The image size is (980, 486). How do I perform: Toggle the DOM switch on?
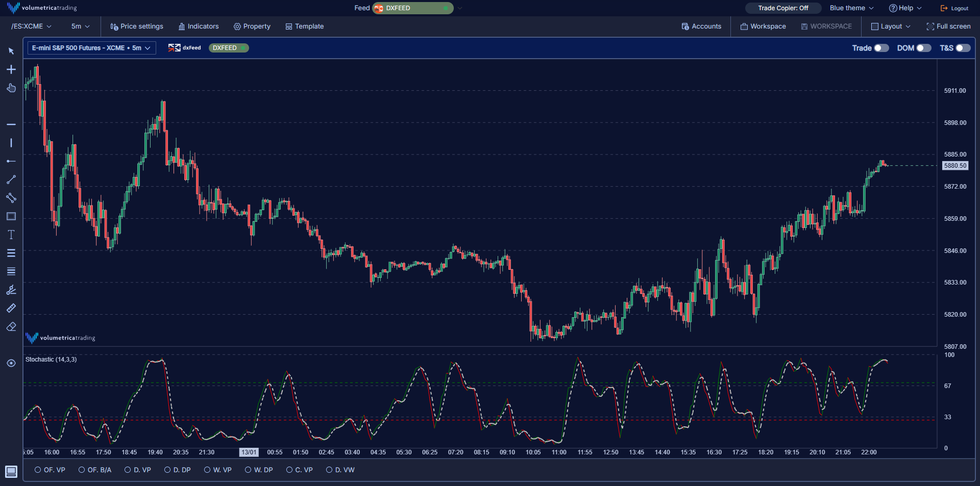pyautogui.click(x=924, y=48)
